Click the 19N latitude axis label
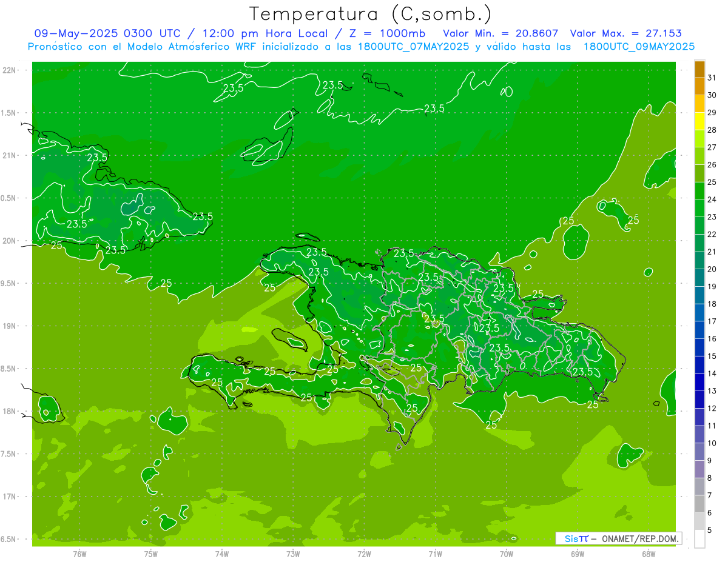This screenshot has height=562, width=728. pyautogui.click(x=10, y=326)
